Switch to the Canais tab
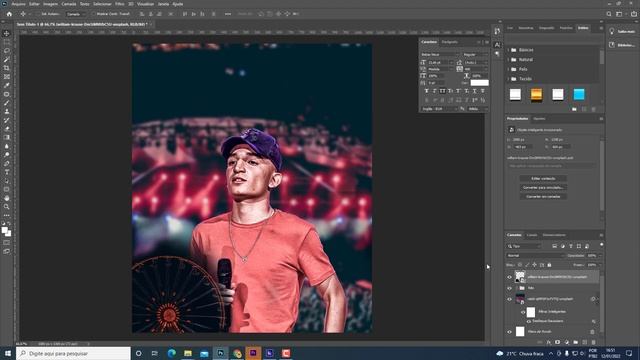The height and width of the screenshot is (360, 640). (x=531, y=235)
